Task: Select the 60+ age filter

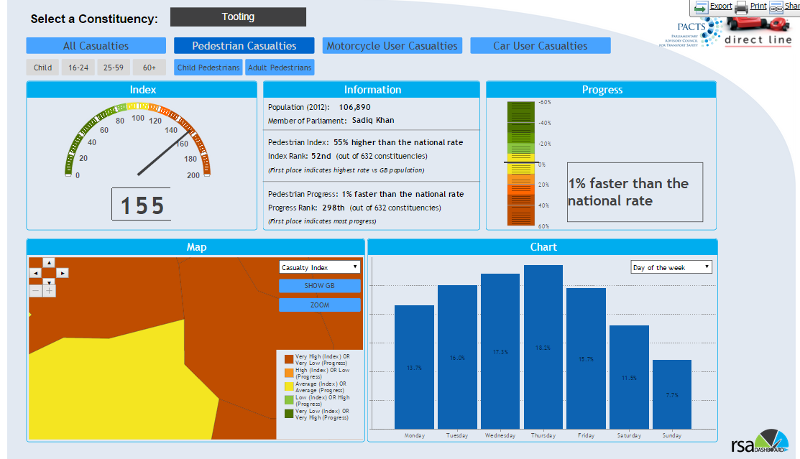Action: pyautogui.click(x=149, y=67)
